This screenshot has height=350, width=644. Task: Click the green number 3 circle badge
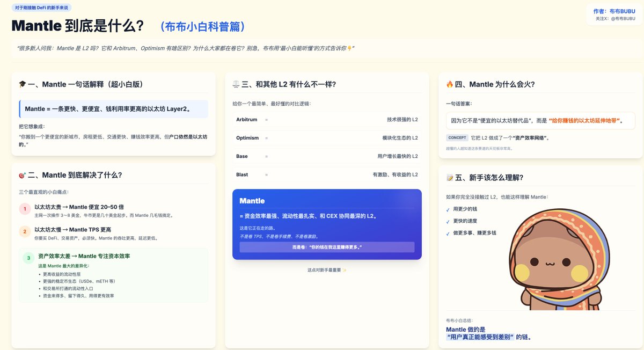[29, 258]
